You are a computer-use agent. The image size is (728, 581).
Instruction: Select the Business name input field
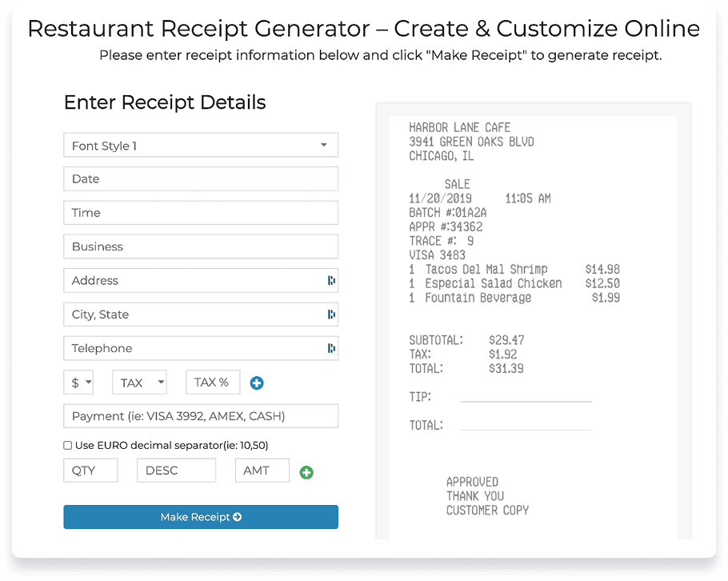pyautogui.click(x=200, y=246)
